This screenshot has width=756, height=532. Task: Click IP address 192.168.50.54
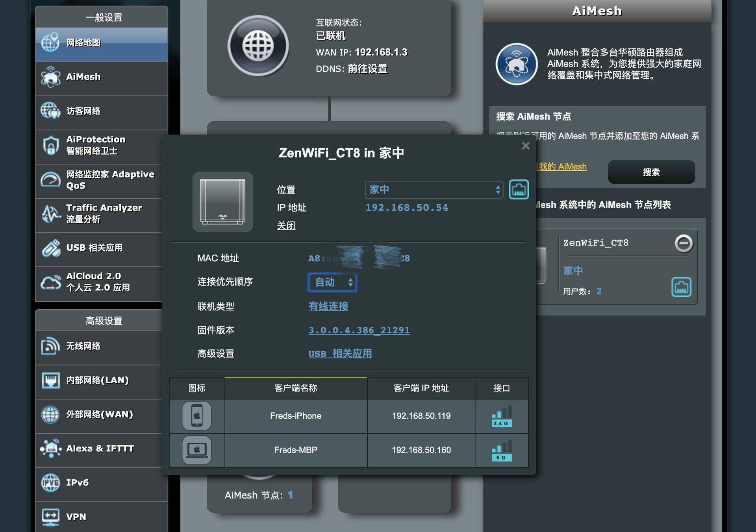click(x=407, y=208)
